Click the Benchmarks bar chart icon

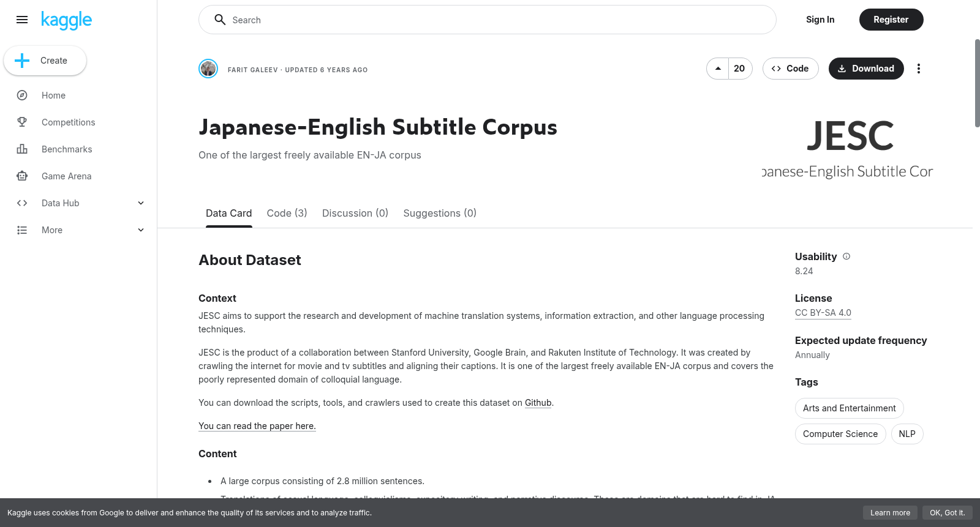click(x=22, y=149)
